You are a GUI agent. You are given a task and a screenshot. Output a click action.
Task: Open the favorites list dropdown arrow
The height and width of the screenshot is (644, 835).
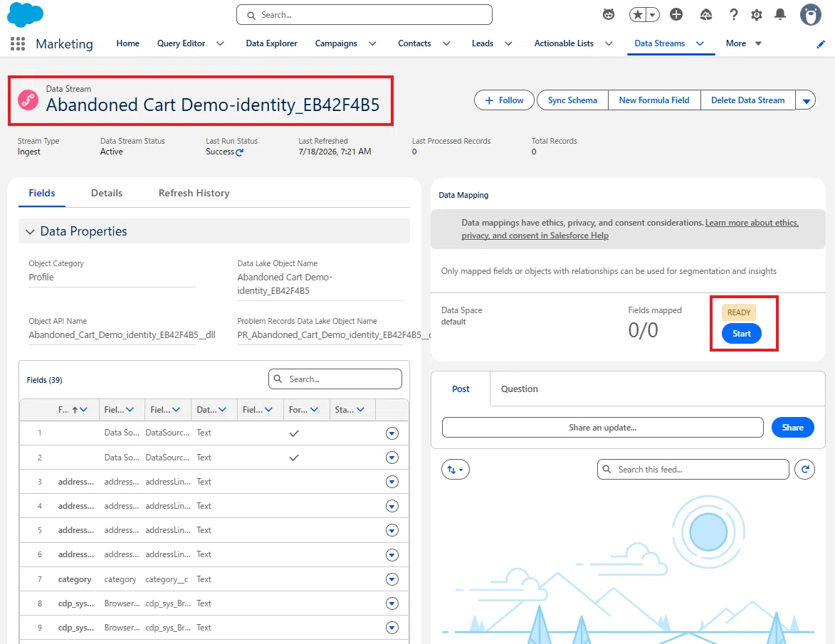652,15
